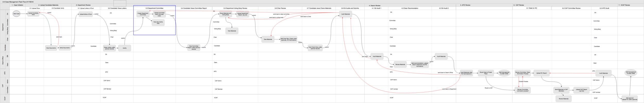Select Review Committee nomination process? step
Image resolution: width=644 pixels, height=103 pixels.
523,90
